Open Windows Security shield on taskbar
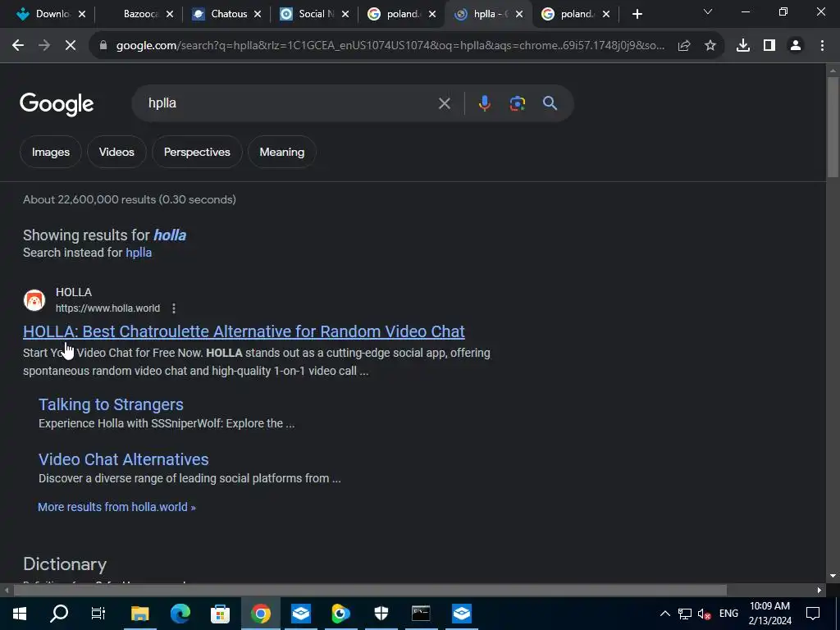The height and width of the screenshot is (630, 840). 381,614
